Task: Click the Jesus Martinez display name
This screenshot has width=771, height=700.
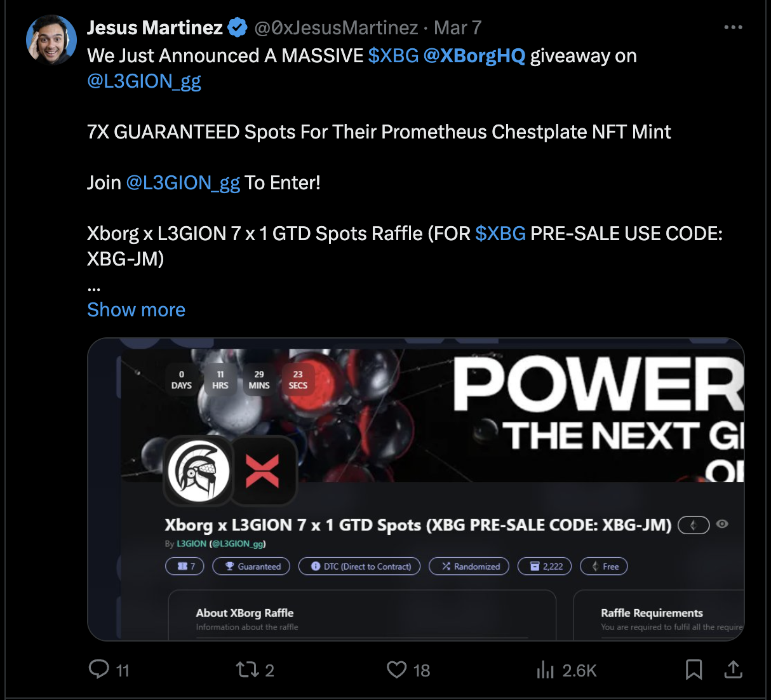Action: (x=155, y=27)
